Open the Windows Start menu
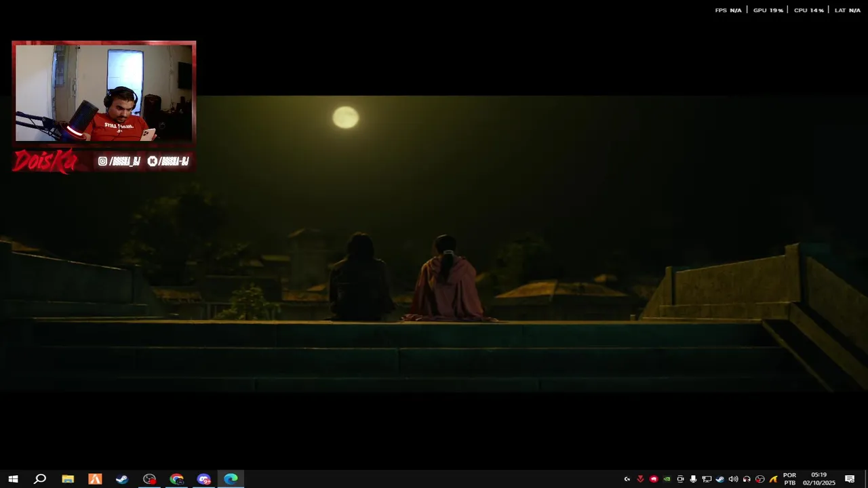 point(13,479)
